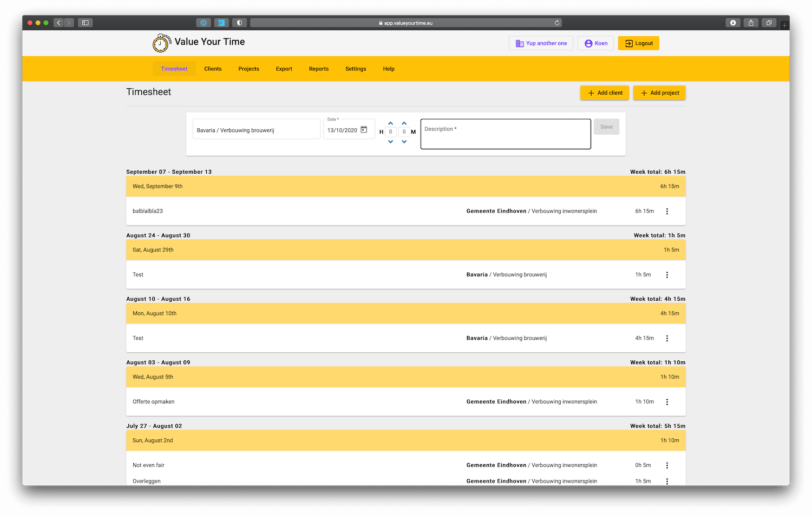This screenshot has width=812, height=515.
Task: Decrease minutes with the down chevron
Action: [404, 142]
